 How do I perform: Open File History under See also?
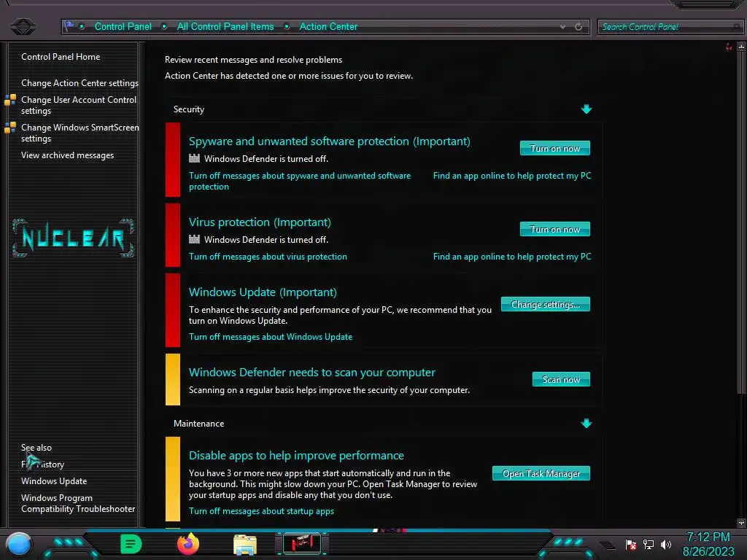pos(42,464)
